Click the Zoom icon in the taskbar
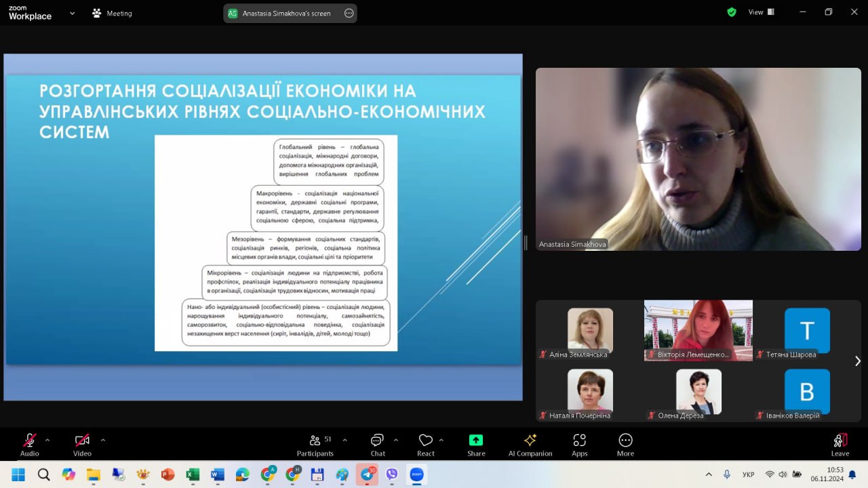This screenshot has height=488, width=868. pos(417,474)
